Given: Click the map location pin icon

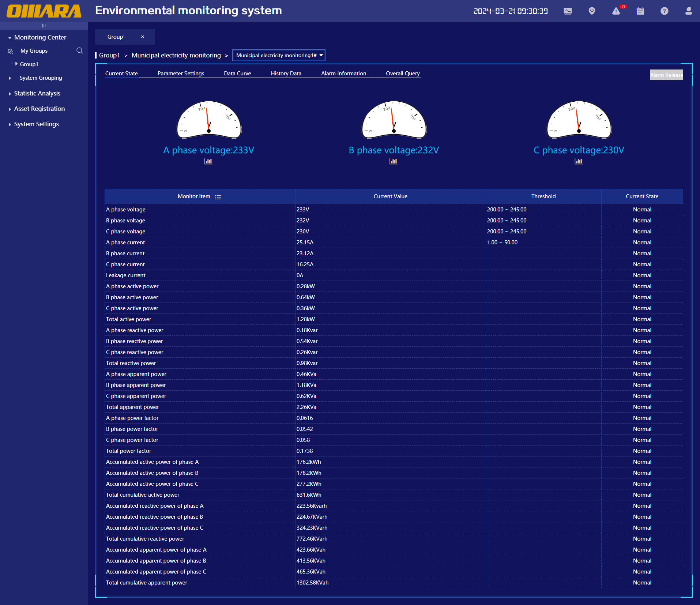Looking at the screenshot, I should pos(592,11).
